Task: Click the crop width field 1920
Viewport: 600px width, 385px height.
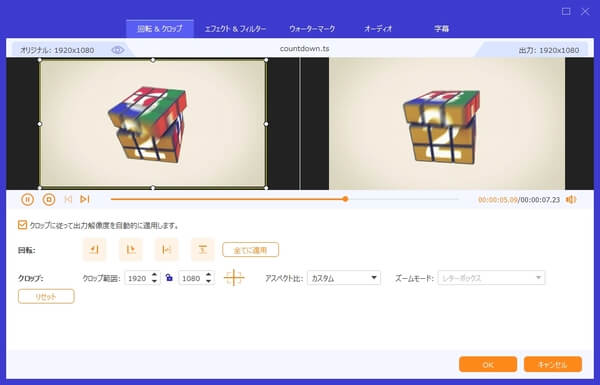Action: [x=137, y=278]
